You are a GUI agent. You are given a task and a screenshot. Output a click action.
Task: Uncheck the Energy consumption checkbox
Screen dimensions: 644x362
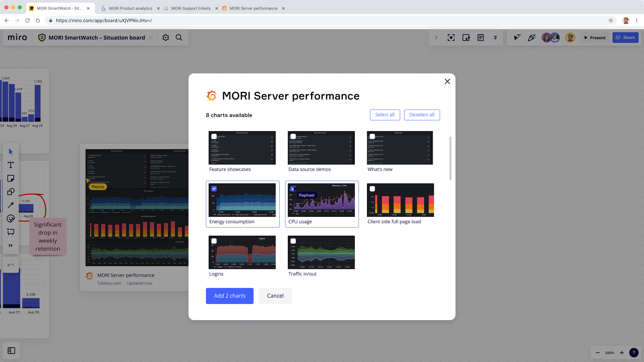point(214,189)
